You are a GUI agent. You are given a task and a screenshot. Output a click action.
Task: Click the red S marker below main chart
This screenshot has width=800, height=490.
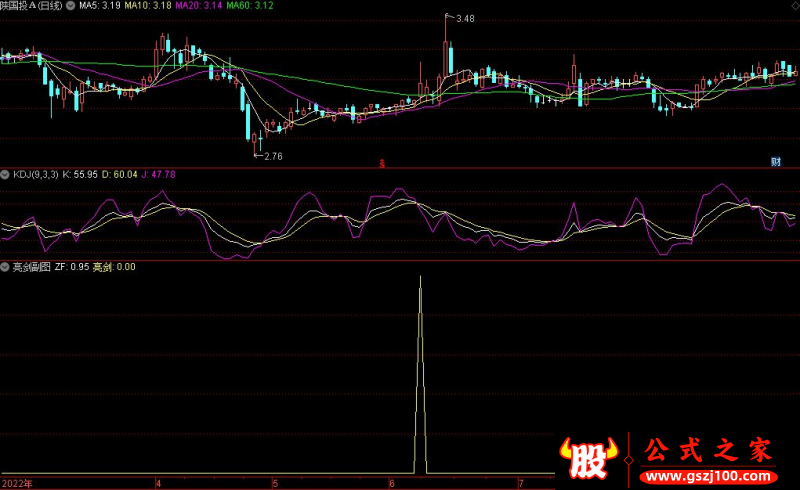tap(381, 162)
